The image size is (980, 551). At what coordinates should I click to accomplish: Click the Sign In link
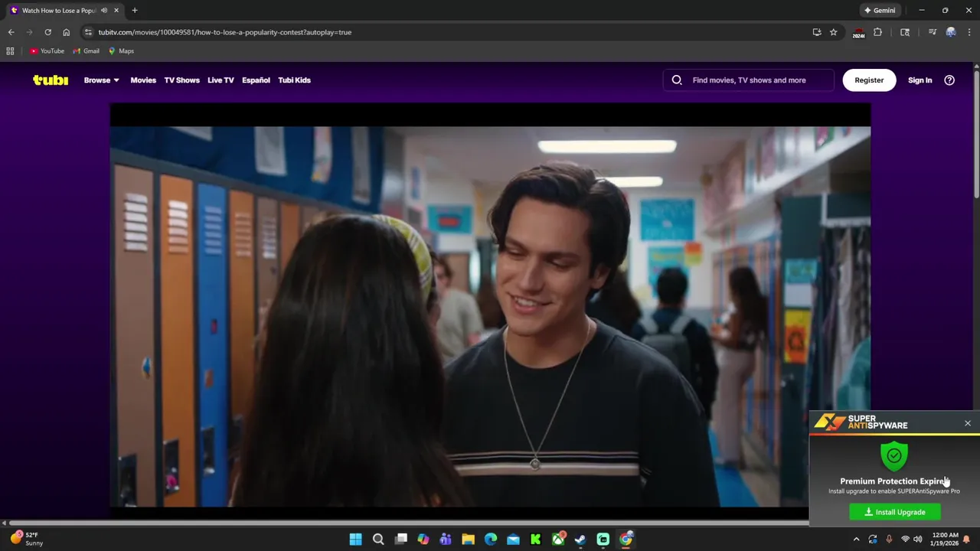tap(920, 80)
